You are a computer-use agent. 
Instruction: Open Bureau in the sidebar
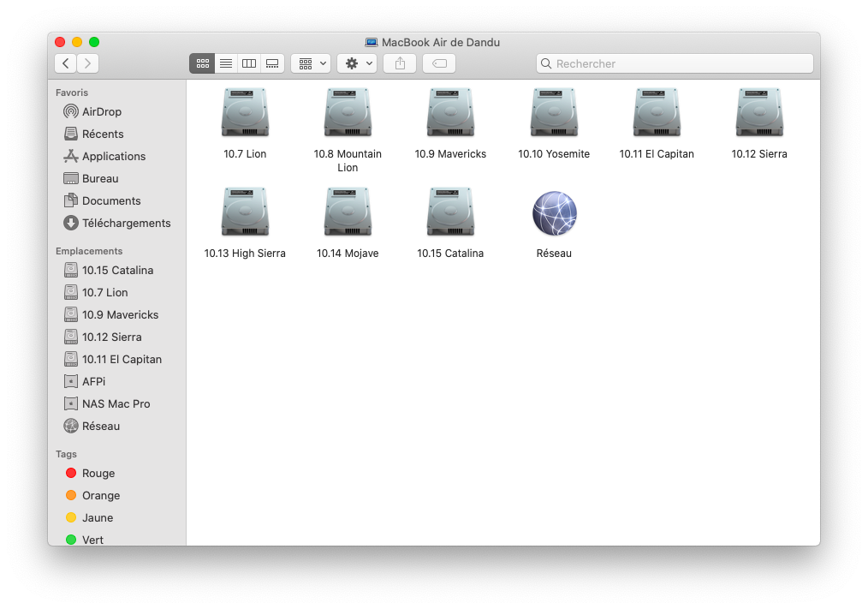point(91,178)
